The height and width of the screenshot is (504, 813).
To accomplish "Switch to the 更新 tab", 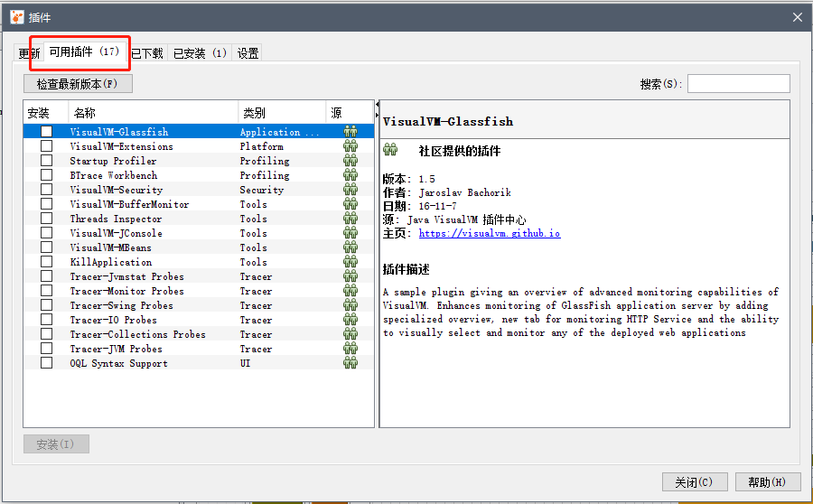I will click(29, 53).
